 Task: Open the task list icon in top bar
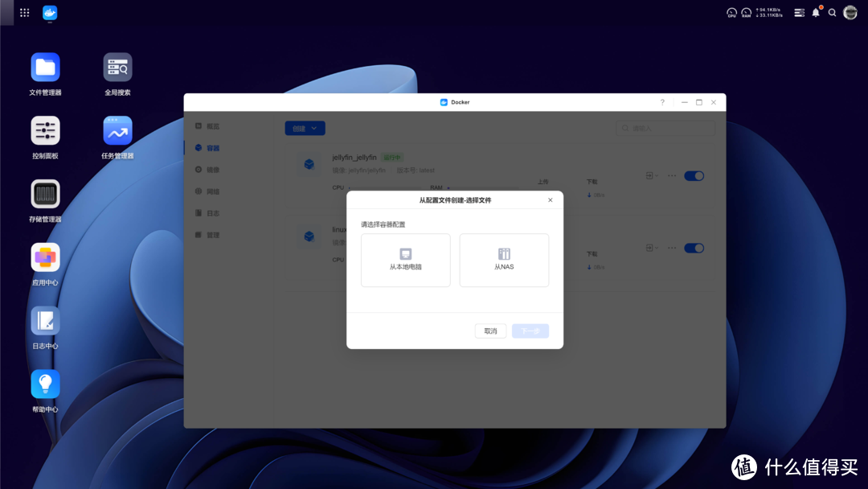coord(799,12)
